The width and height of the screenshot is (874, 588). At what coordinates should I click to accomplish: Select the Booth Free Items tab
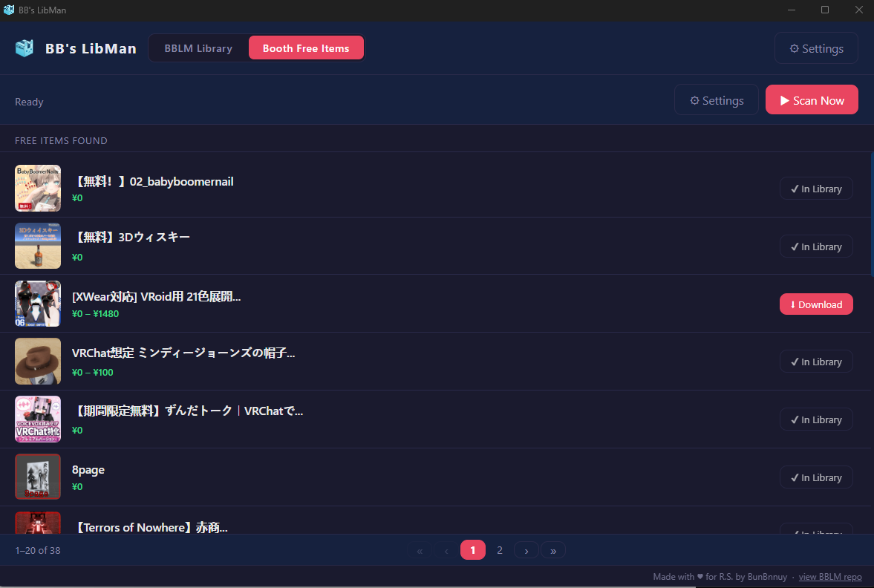306,48
